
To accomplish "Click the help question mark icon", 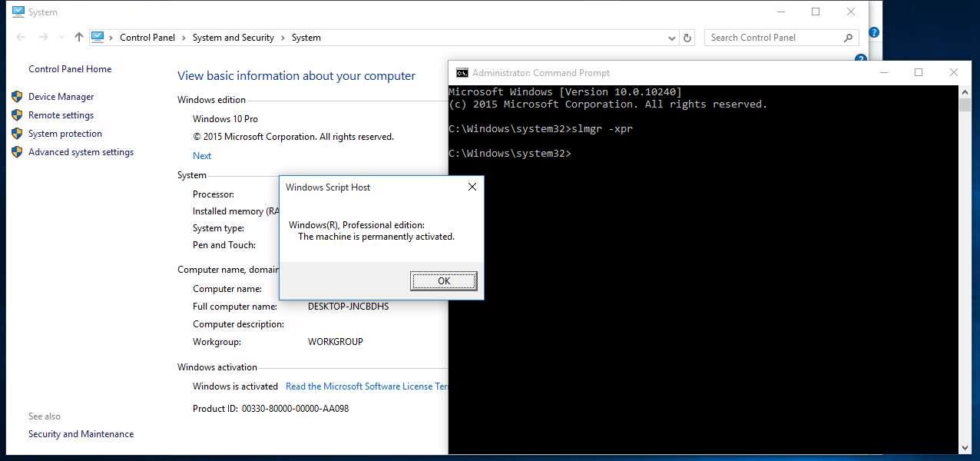I will (874, 32).
